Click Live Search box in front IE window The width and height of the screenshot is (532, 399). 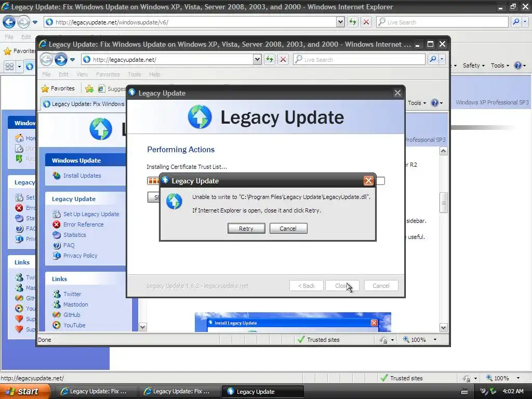(x=360, y=60)
